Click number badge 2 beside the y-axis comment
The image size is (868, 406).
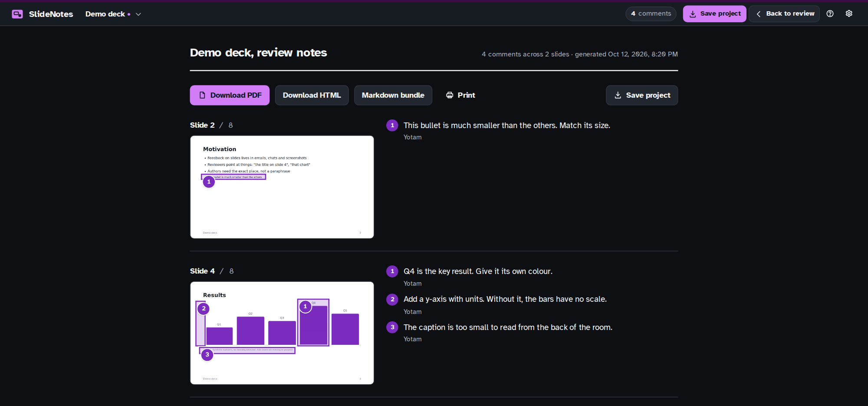click(392, 300)
